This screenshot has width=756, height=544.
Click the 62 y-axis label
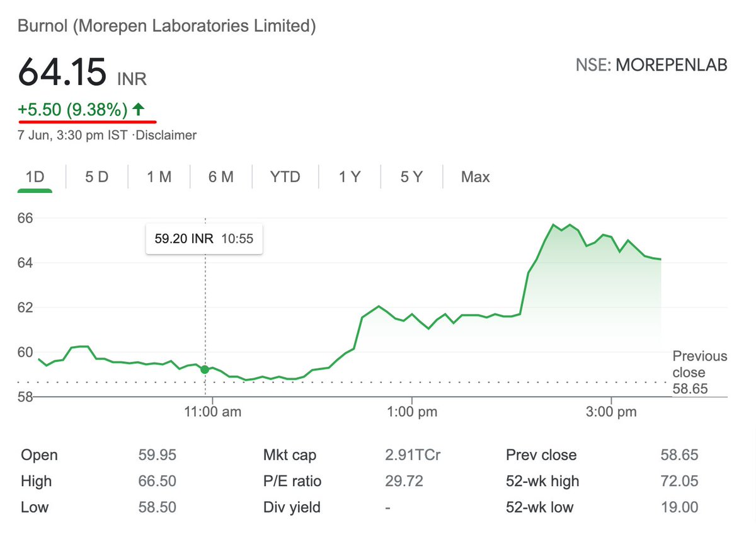25,308
